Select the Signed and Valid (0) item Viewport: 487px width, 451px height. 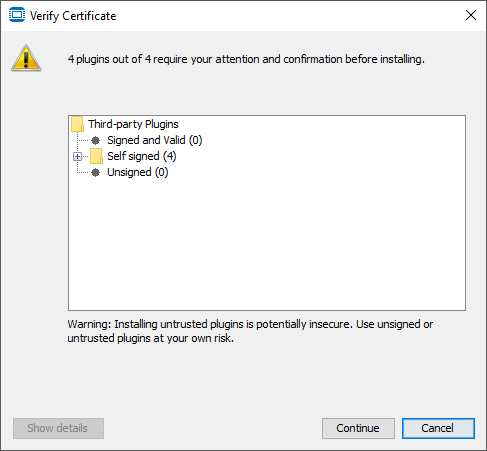[155, 140]
